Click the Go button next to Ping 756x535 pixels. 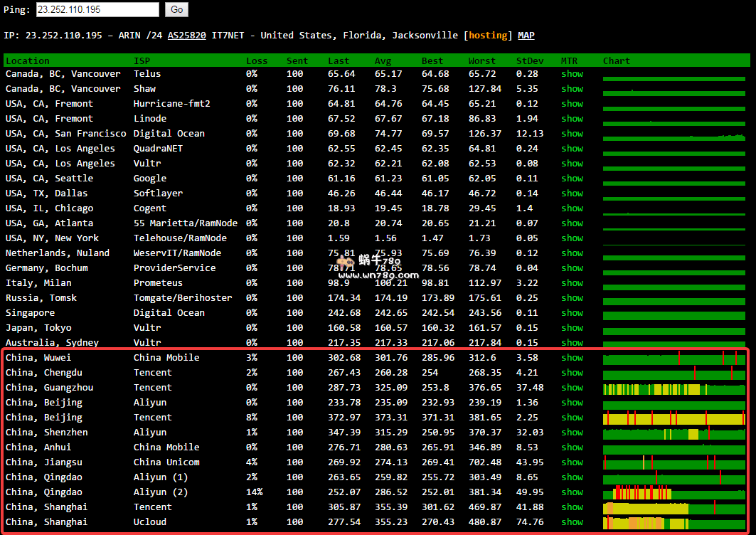176,10
